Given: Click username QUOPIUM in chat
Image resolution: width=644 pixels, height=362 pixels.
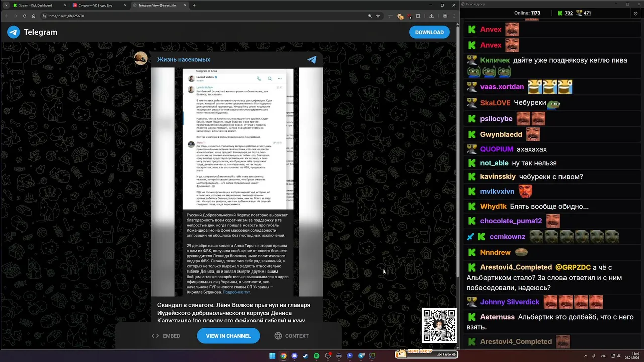Looking at the screenshot, I should [497, 149].
